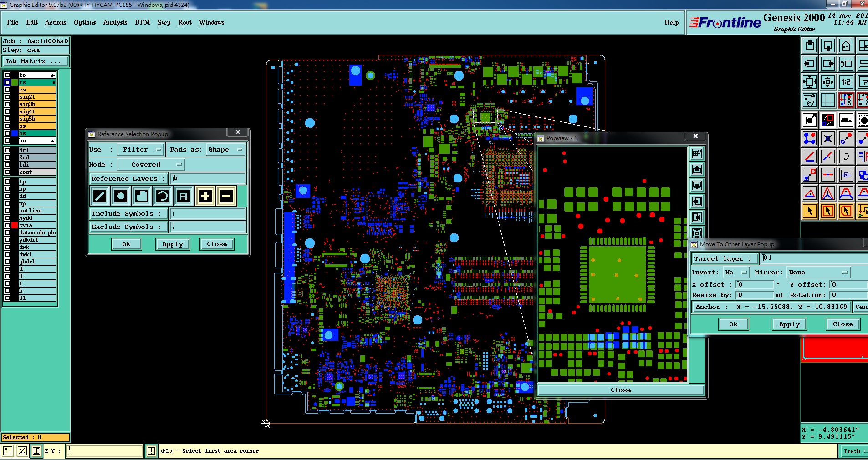Open the Invert No dropdown
This screenshot has width=868, height=460.
pyautogui.click(x=736, y=272)
